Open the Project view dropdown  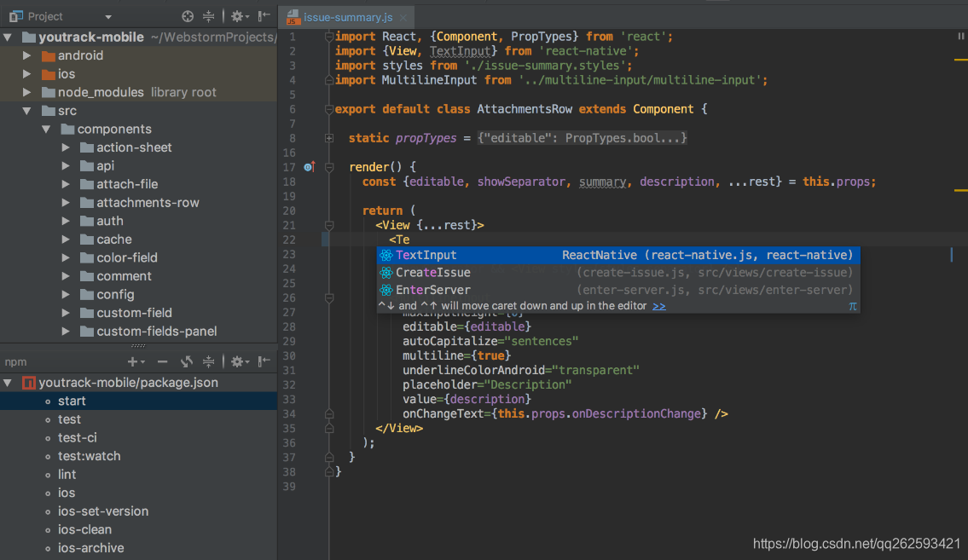coord(108,17)
